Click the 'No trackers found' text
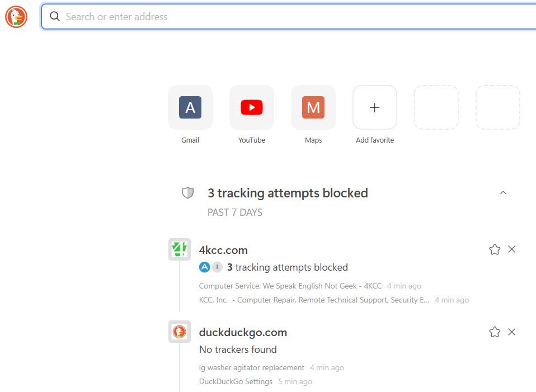This screenshot has width=536, height=392. [x=238, y=350]
